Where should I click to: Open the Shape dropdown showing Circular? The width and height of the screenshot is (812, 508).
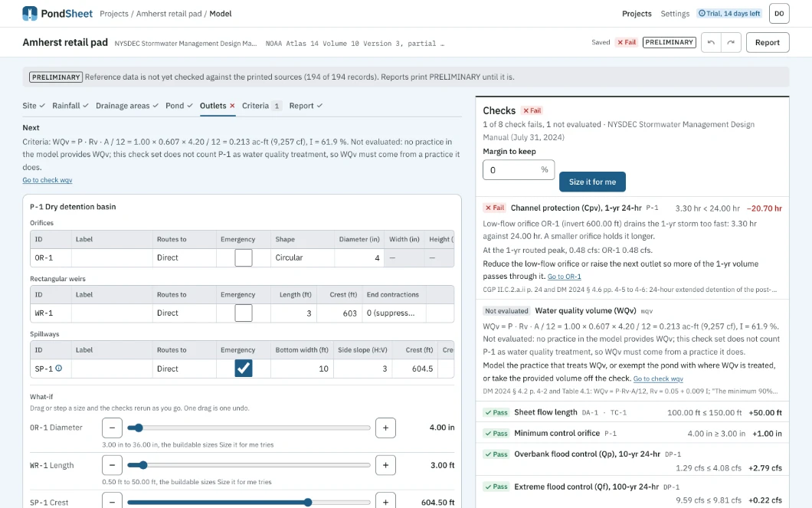tap(303, 257)
